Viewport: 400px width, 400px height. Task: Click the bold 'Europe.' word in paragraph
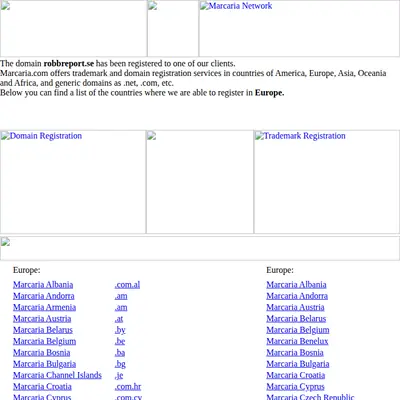point(269,93)
